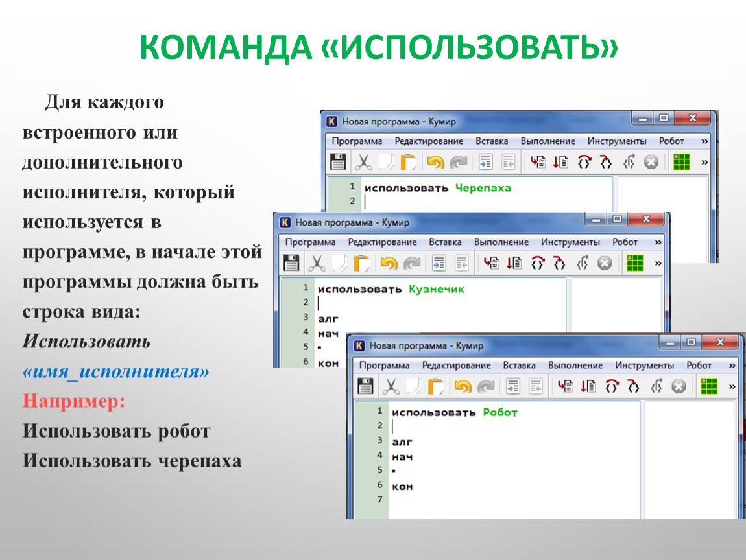
Task: Click Undo arrow in the Черепаха window toolbar
Action: pyautogui.click(x=436, y=162)
